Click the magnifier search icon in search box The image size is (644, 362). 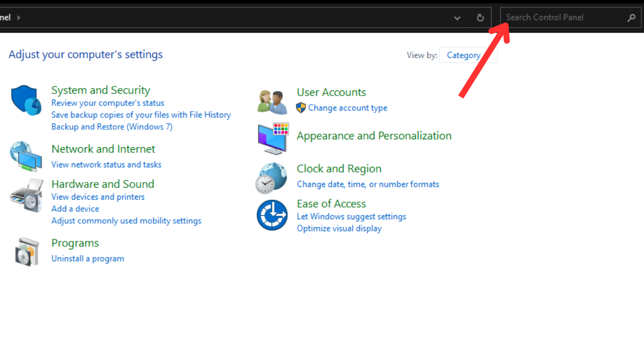(631, 18)
